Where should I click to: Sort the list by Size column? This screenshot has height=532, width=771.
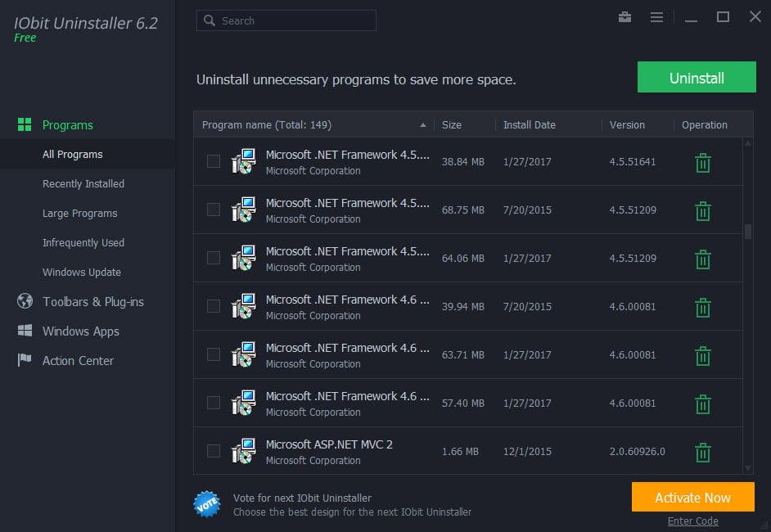[x=452, y=125]
